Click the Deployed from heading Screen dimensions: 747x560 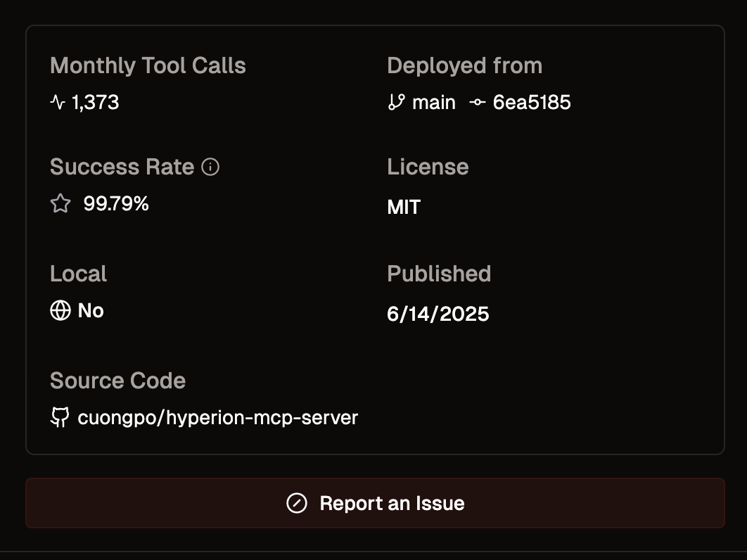click(x=464, y=65)
